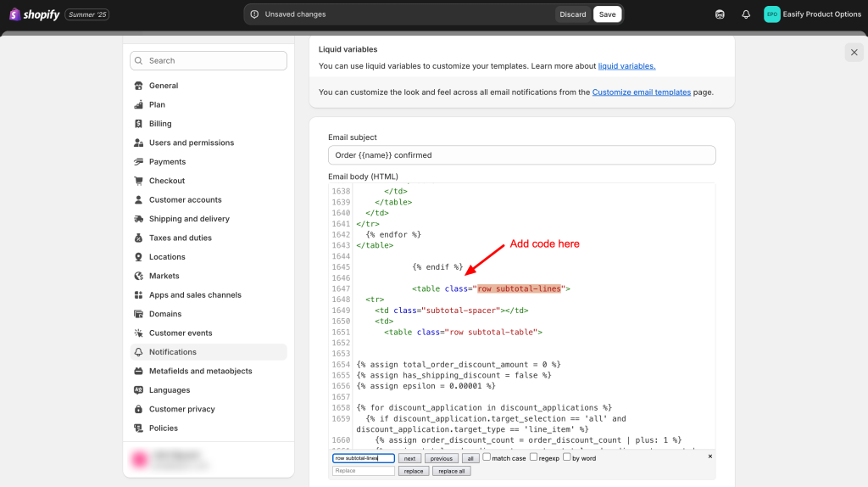Screen dimensions: 868x487
Task: Click the Markets globe icon
Action: point(138,276)
